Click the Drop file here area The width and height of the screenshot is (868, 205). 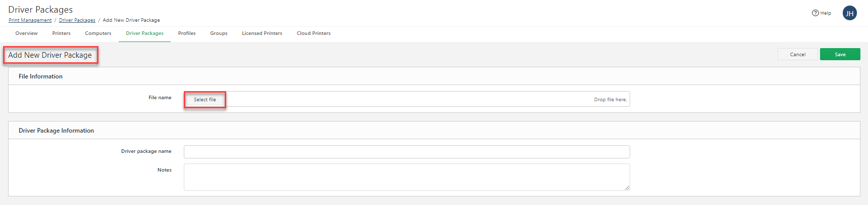(610, 100)
